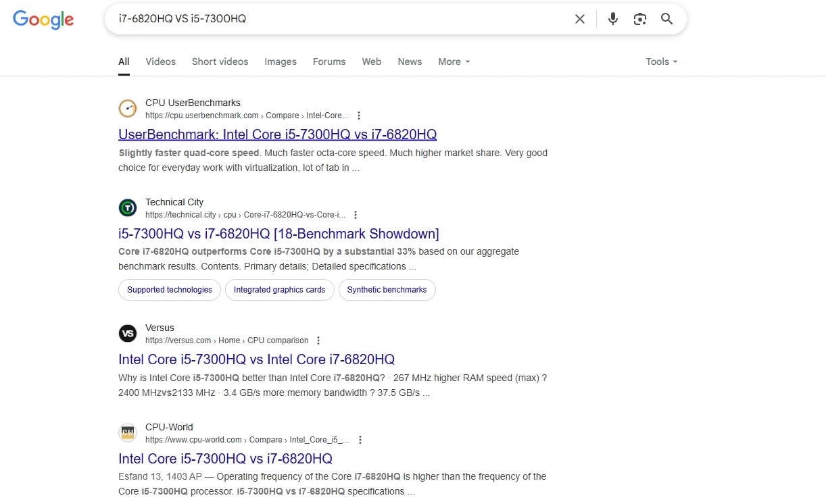This screenshot has height=504, width=826.
Task: Open search by image camera icon
Action: coord(640,19)
